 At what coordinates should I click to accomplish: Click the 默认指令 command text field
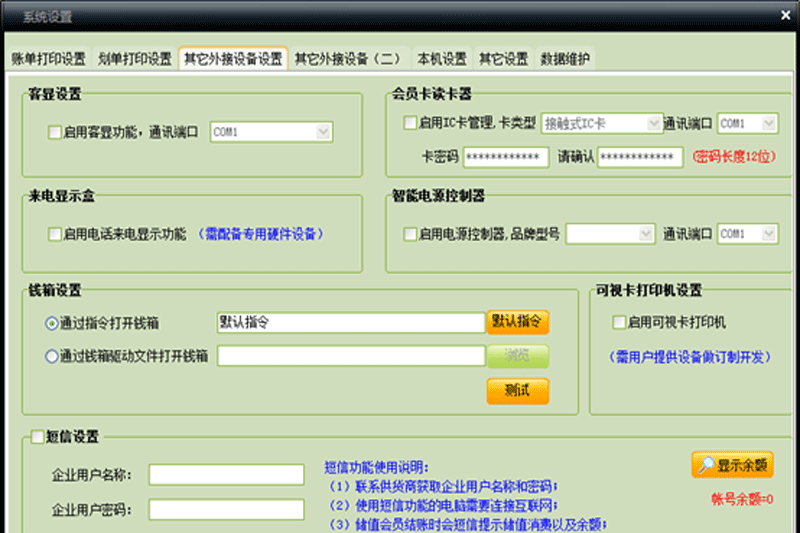click(351, 322)
